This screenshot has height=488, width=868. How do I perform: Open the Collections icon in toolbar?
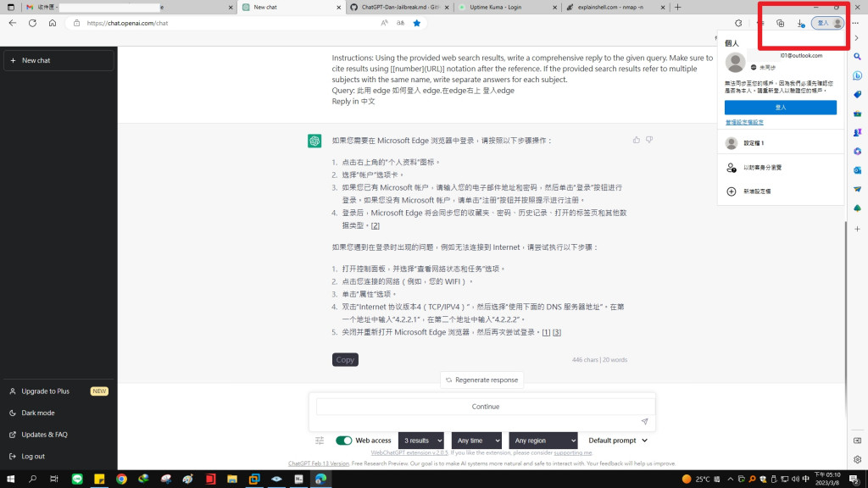780,23
